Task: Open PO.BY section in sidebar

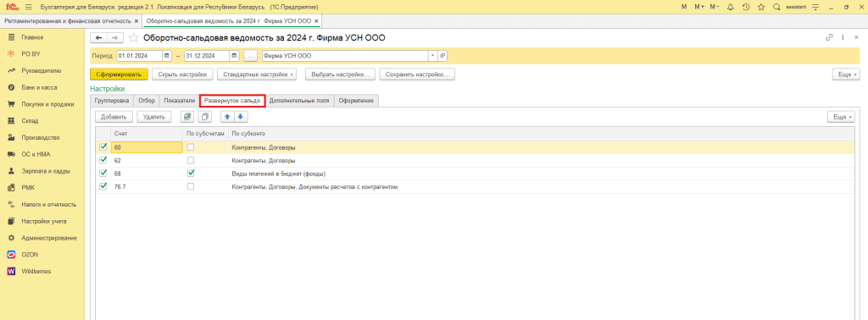Action: coord(31,53)
